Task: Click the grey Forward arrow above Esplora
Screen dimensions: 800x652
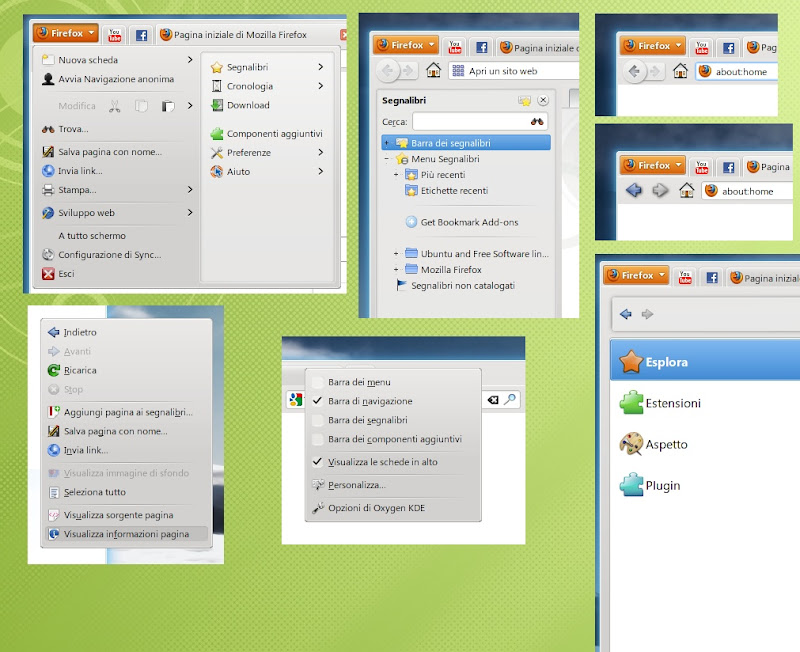Action: click(x=647, y=314)
